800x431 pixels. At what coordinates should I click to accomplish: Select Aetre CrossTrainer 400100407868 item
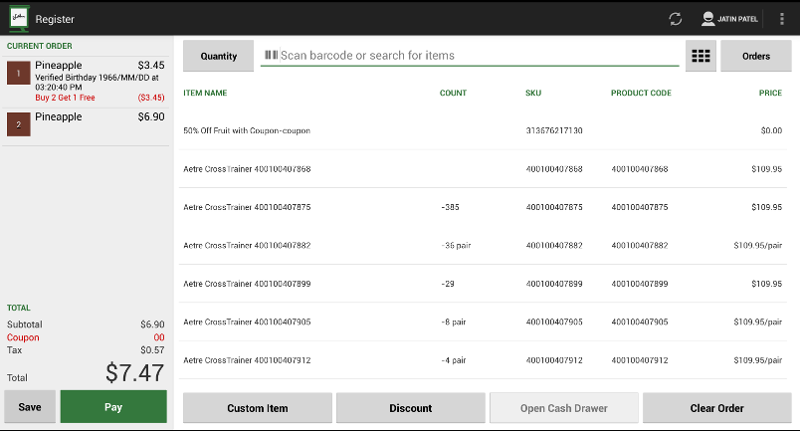[x=483, y=169]
